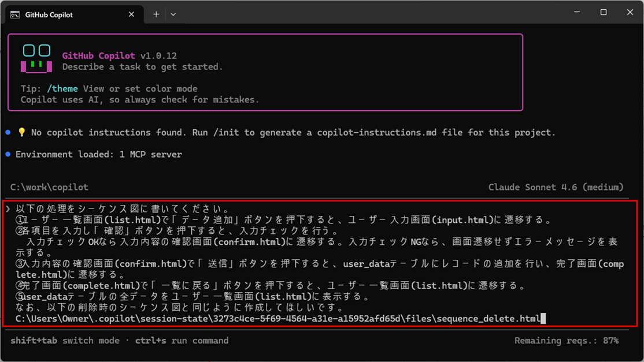Click the GitHub Copilot v1.0.12 version text

[x=120, y=55]
